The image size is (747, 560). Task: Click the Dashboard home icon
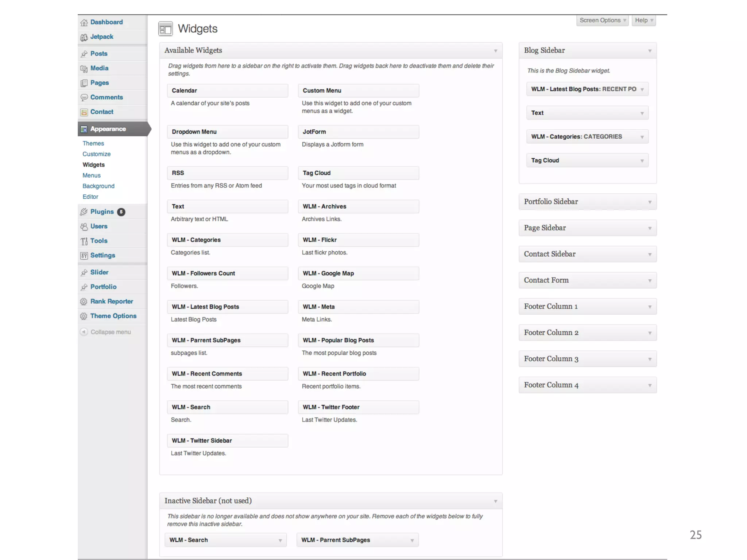[x=84, y=23]
